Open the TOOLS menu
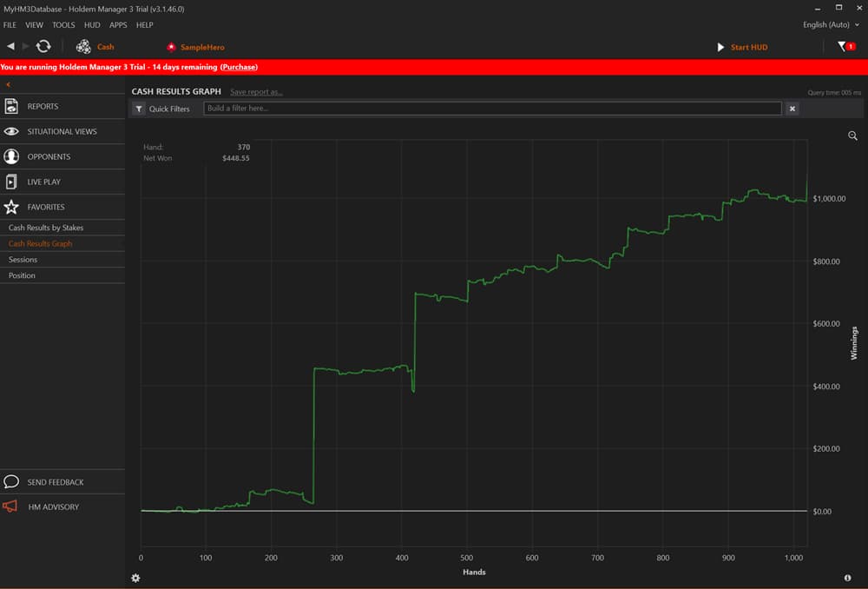The image size is (868, 589). point(62,25)
